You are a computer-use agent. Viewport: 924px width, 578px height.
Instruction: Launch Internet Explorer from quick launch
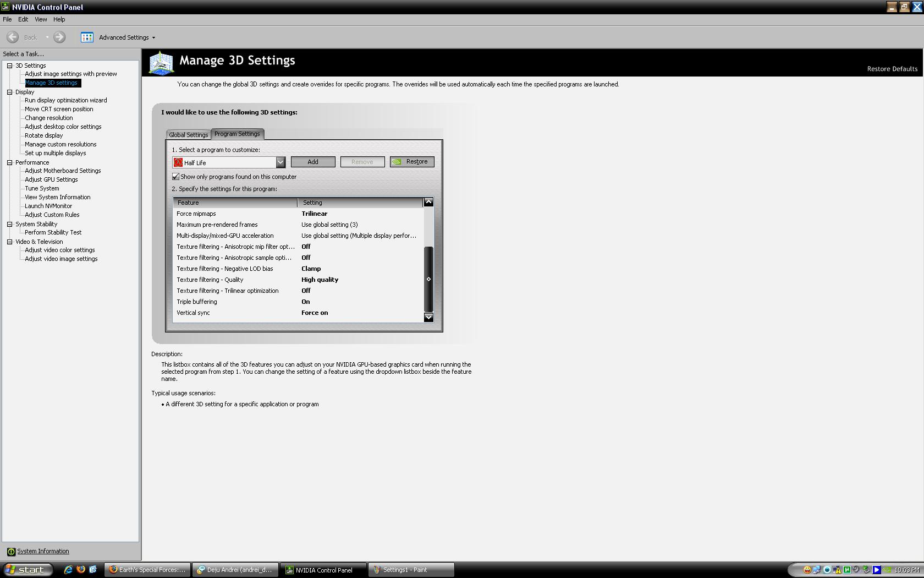[x=68, y=570]
